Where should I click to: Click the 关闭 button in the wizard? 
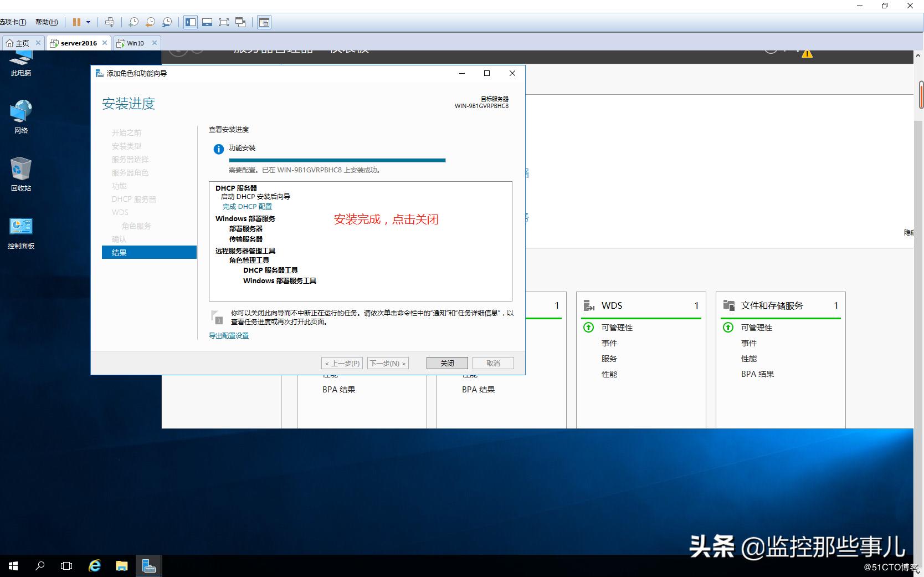(446, 363)
